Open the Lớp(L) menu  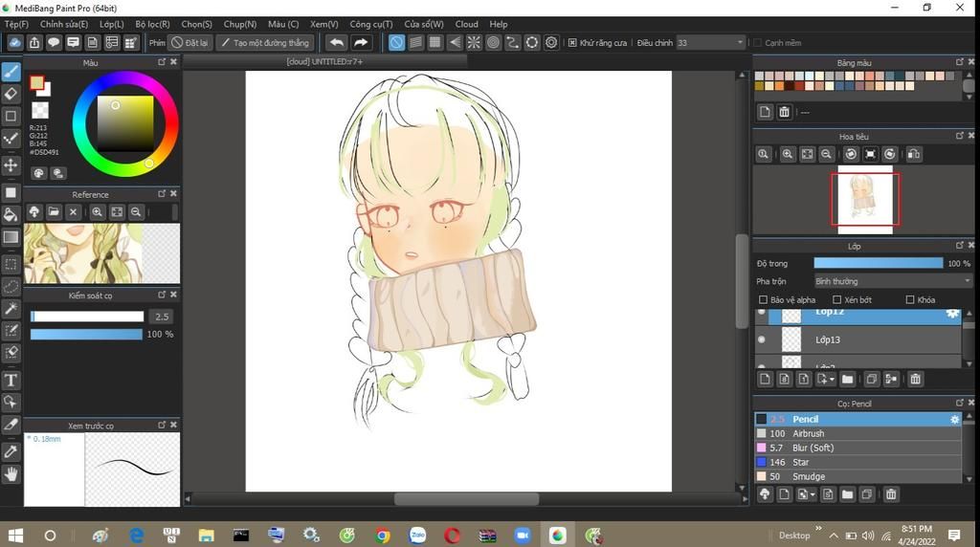pos(112,24)
